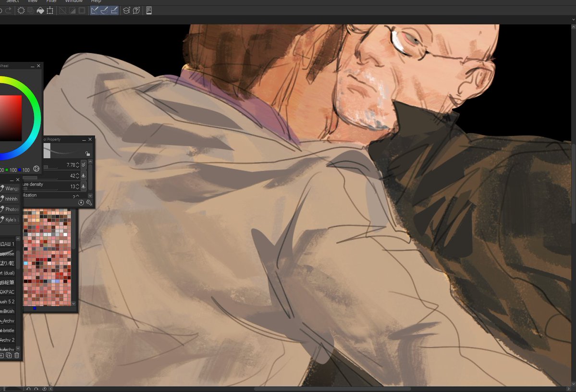Reset canvas rotation icon in status bar
This screenshot has width=576, height=392.
(x=45, y=389)
